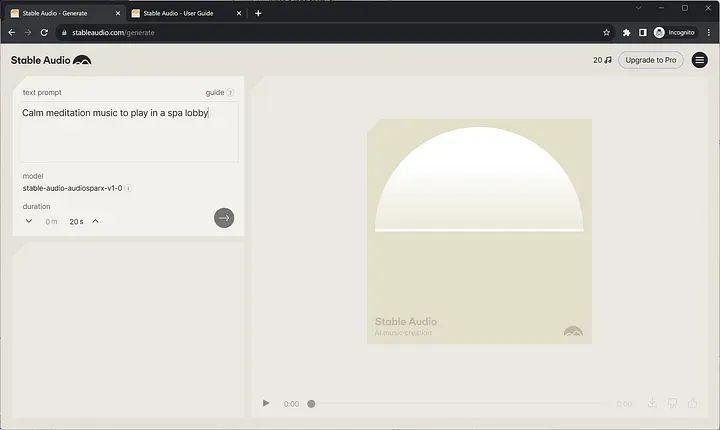This screenshot has width=720, height=430.
Task: Click the Upgrade to Pro button
Action: point(651,60)
